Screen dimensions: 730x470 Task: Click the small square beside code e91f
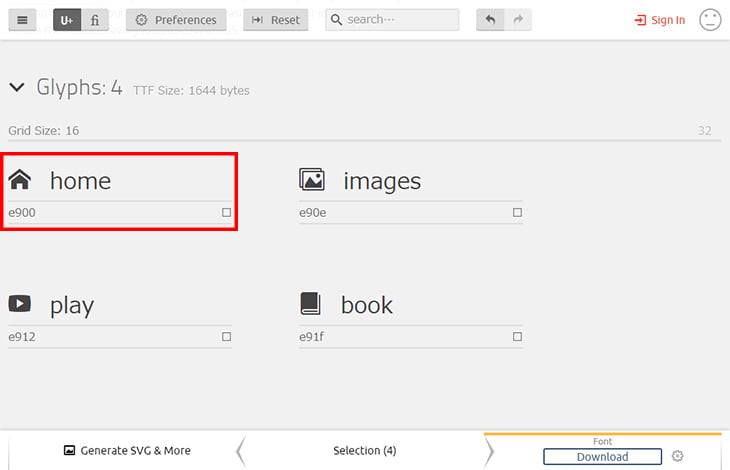coord(517,337)
